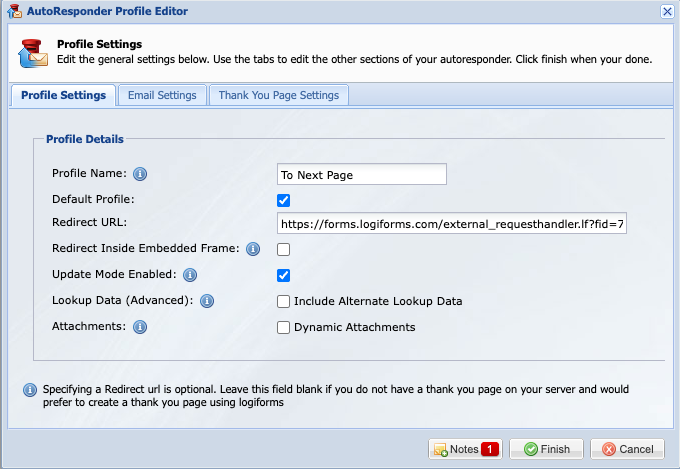
Task: Click the info icon beside the Redirect url note
Action: (x=30, y=390)
